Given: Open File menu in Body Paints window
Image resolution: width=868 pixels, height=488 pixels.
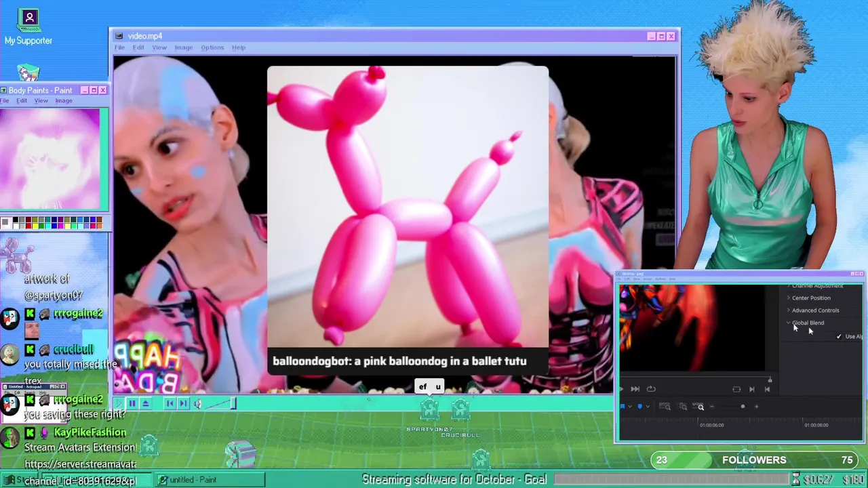Looking at the screenshot, I should 5,101.
